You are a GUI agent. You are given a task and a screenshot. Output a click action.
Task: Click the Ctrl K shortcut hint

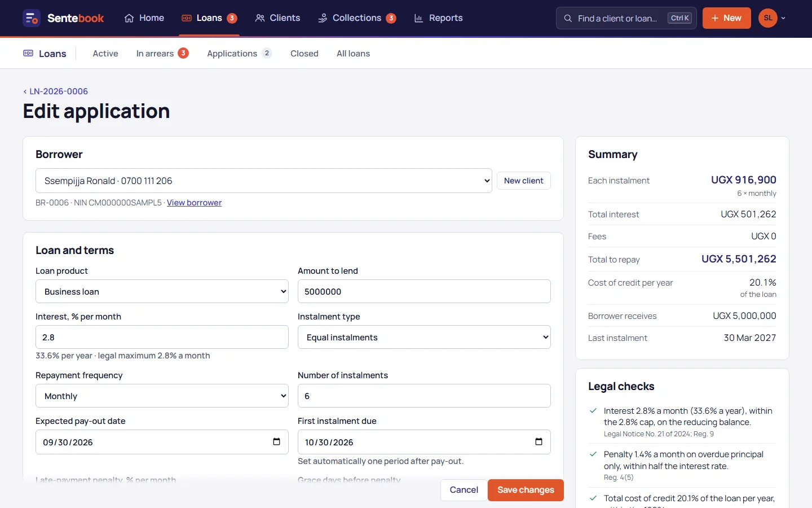(x=679, y=18)
